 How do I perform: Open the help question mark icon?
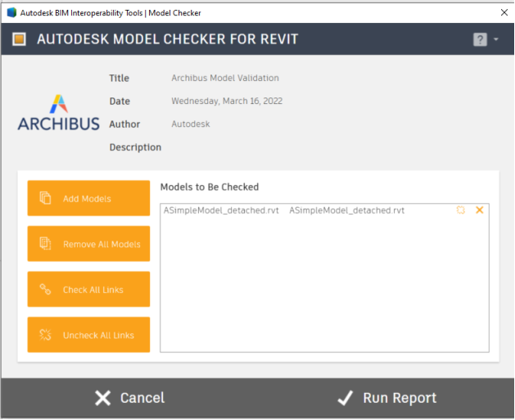[x=480, y=39]
